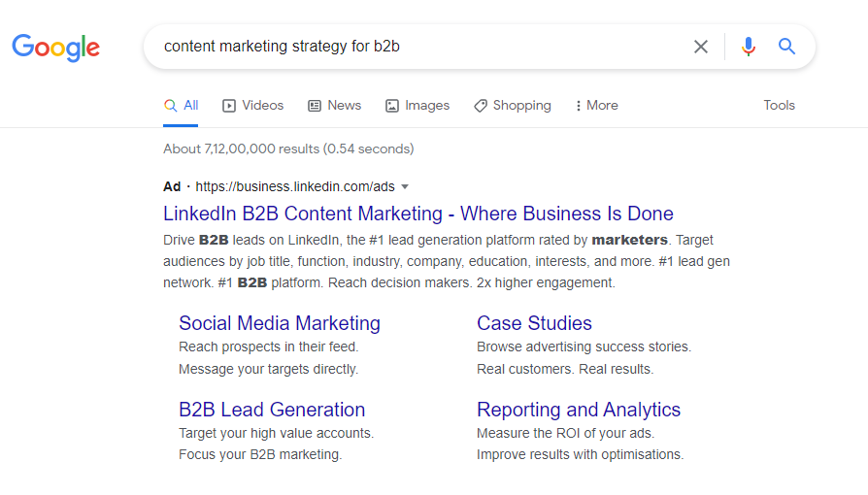Click "Measure the ROI of your ads." text
This screenshot has width=868, height=495.
566,433
